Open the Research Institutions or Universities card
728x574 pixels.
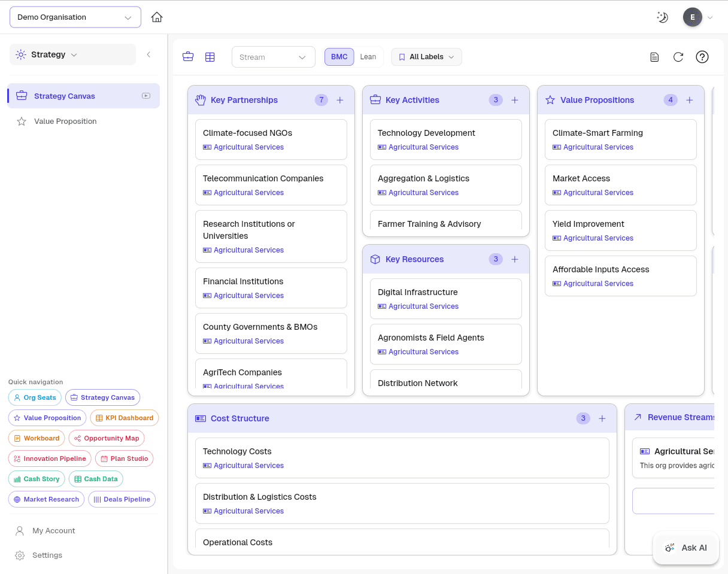click(x=271, y=236)
